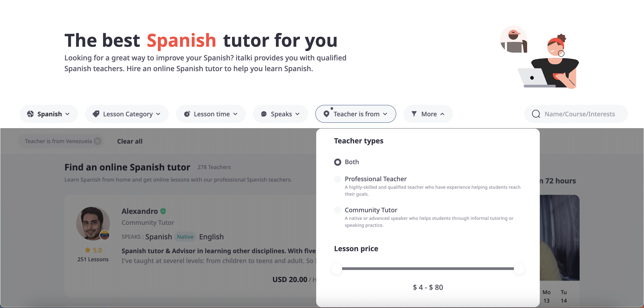Image resolution: width=644 pixels, height=308 pixels.
Task: Click the globe icon beside Spanish
Action: click(30, 114)
